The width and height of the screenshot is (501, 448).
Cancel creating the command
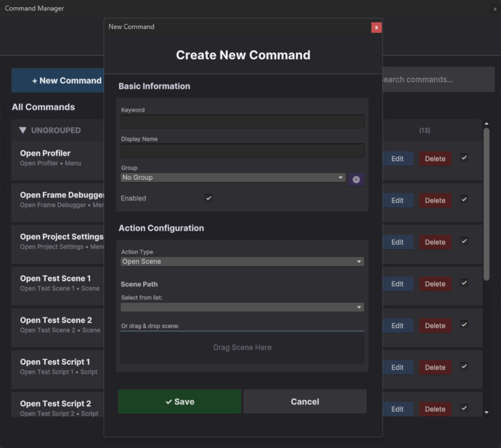305,402
